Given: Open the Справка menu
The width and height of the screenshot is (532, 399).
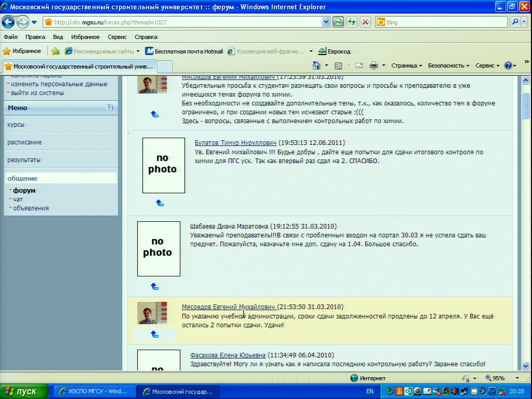Looking at the screenshot, I should [x=146, y=37].
